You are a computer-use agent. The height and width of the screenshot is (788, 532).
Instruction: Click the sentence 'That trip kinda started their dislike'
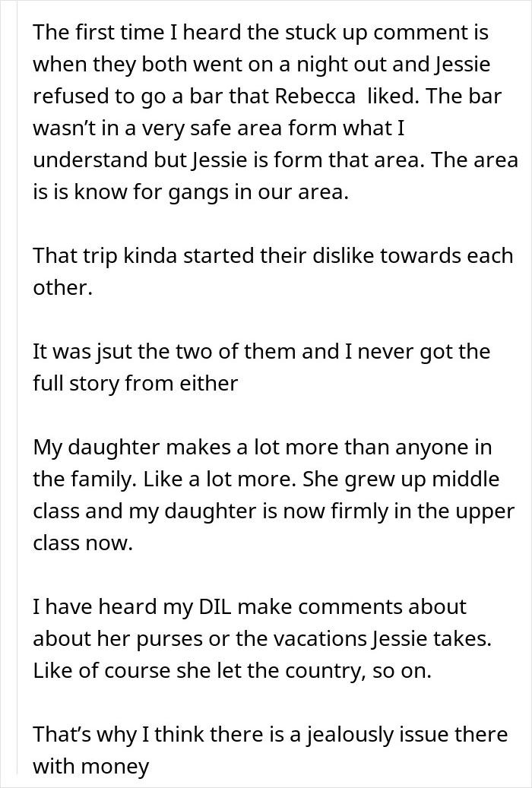pyautogui.click(x=273, y=272)
